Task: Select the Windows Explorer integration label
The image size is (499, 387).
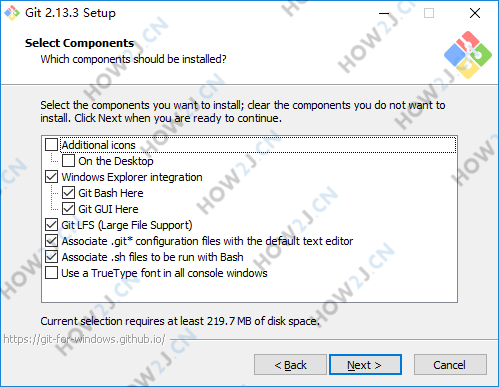Action: [x=132, y=177]
